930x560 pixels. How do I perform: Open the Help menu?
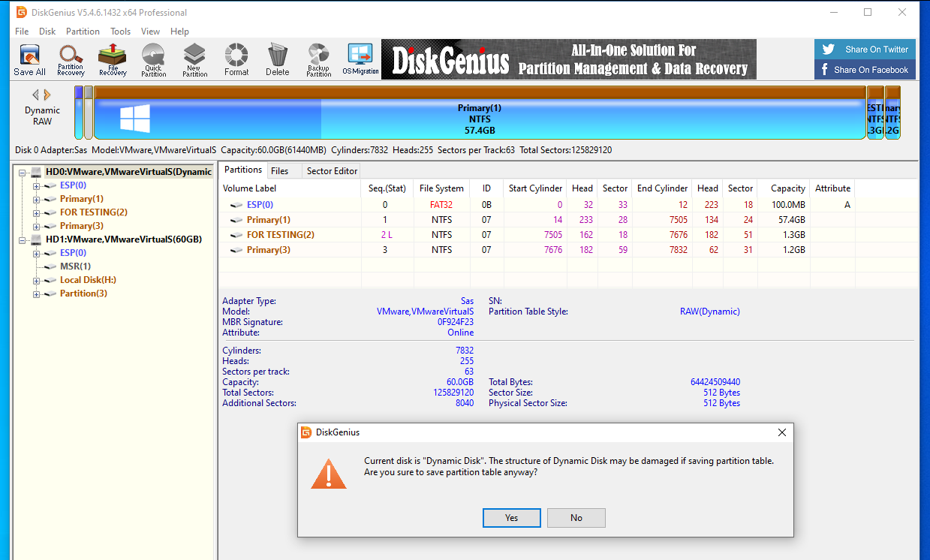(179, 32)
